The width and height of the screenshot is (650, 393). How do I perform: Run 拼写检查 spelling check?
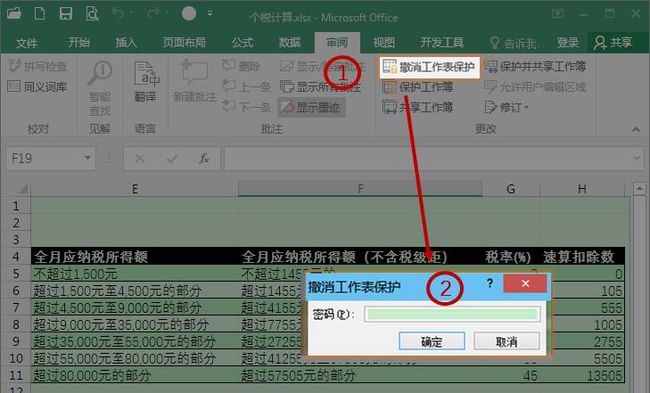click(x=37, y=66)
